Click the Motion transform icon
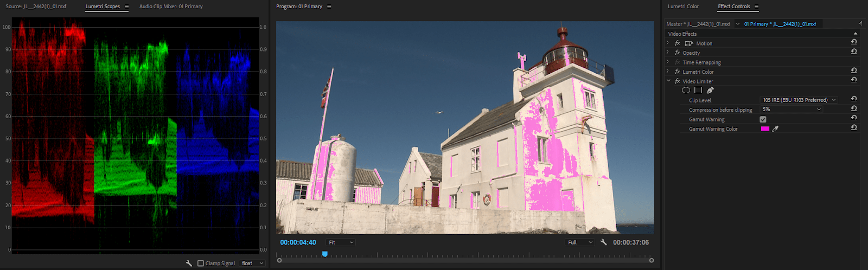868x270 pixels. tap(689, 43)
